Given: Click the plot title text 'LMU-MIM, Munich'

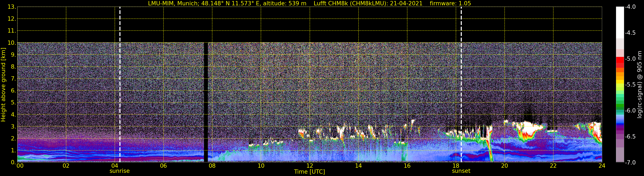Looking at the screenshot, I should pos(173,3).
